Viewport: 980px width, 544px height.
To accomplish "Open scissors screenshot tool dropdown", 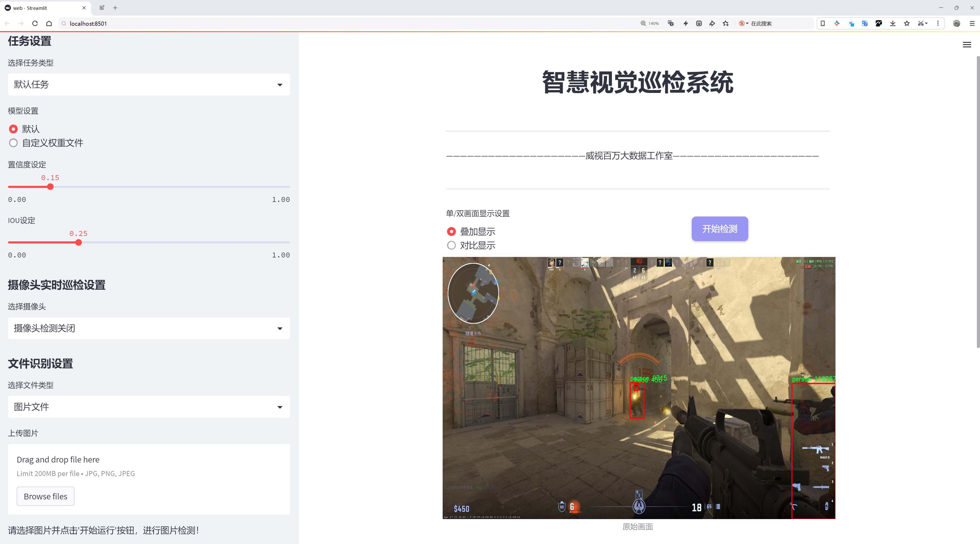I will click(x=923, y=23).
